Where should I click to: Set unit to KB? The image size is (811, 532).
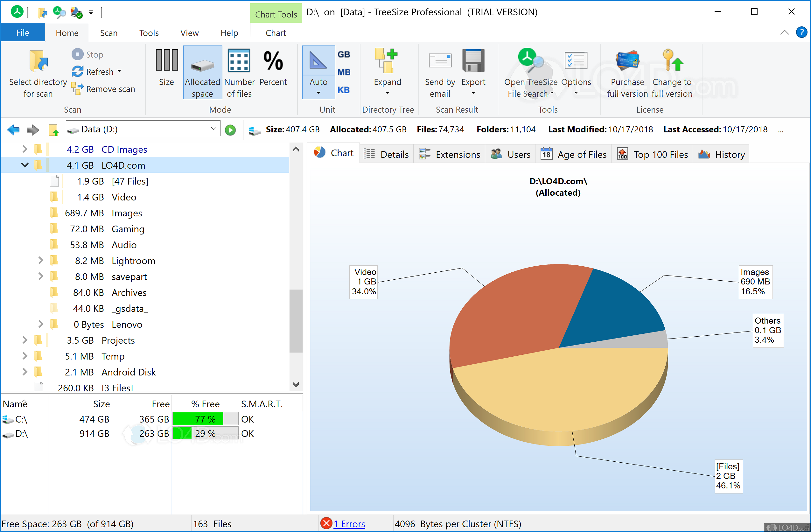point(344,90)
